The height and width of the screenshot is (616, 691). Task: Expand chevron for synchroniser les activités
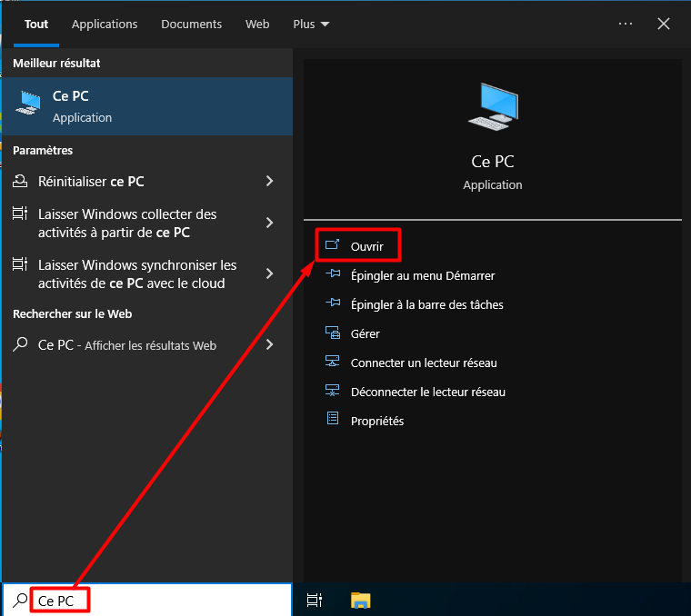tap(270, 273)
